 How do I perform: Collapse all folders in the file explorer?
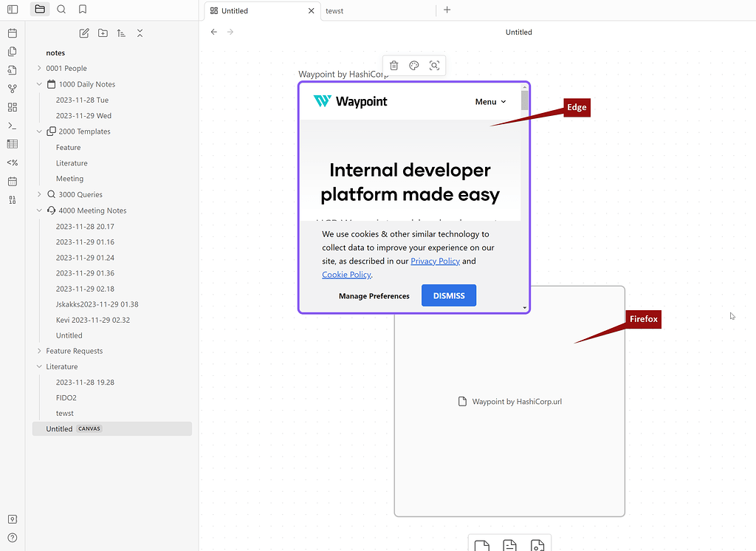pyautogui.click(x=140, y=33)
